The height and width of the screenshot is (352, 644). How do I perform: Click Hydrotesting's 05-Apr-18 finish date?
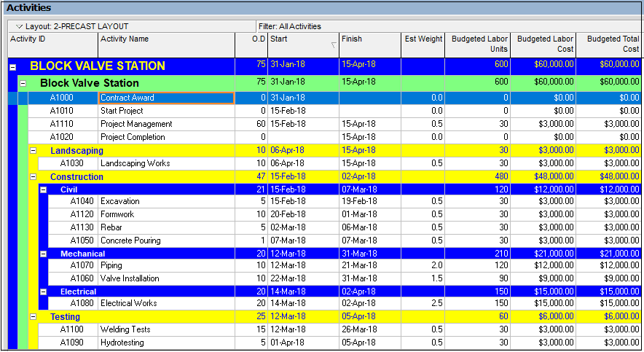click(x=370, y=343)
